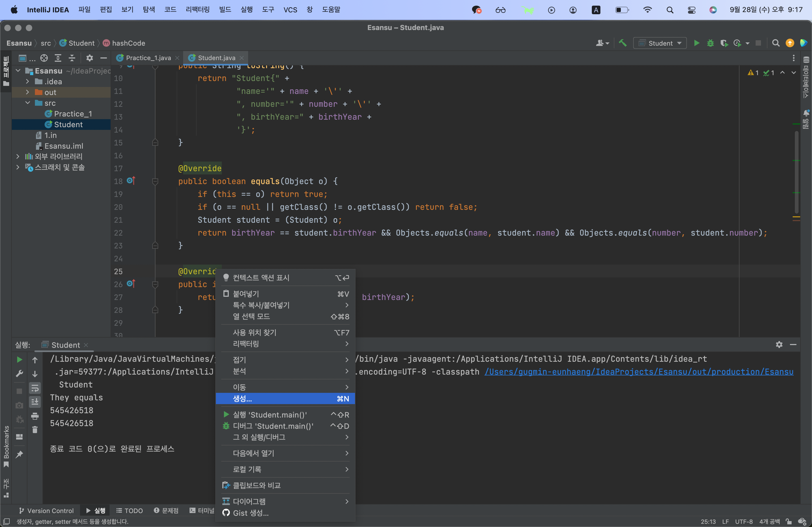The image size is (812, 527).
Task: Switch to the Practice_1.java editor tab
Action: pyautogui.click(x=148, y=58)
